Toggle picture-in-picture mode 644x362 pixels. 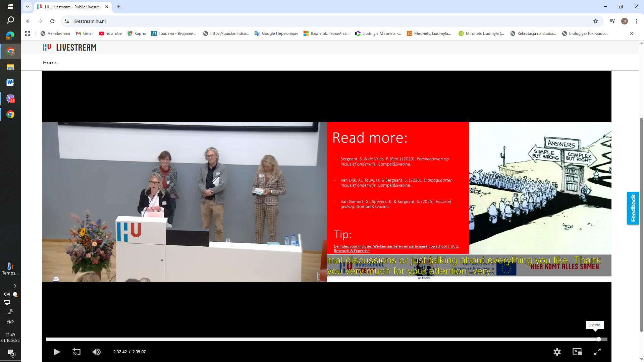coord(577,352)
